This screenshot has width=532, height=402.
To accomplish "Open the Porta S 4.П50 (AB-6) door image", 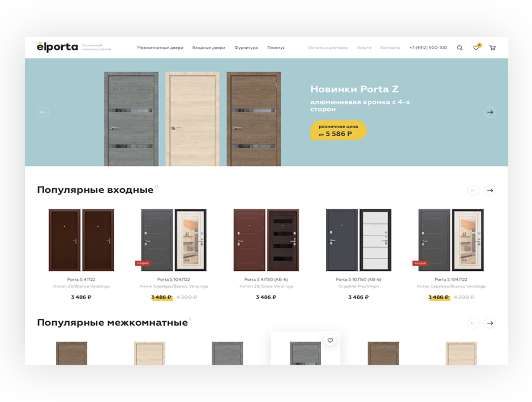I will (x=267, y=240).
